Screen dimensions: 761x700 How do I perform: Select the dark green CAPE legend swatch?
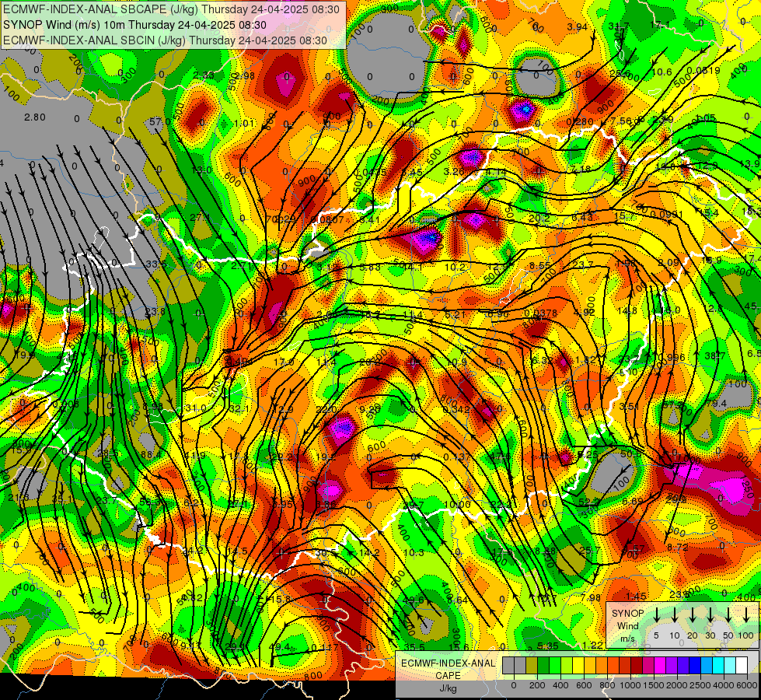(543, 666)
